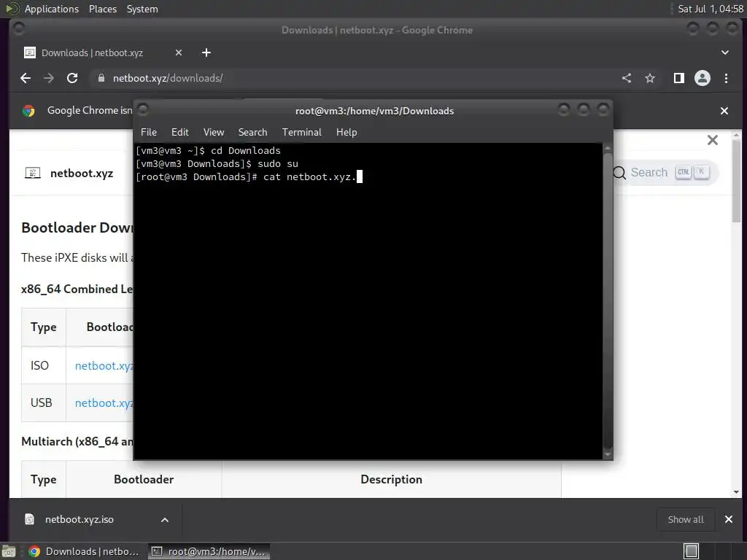Click terminal window menu button
The width and height of the screenshot is (747, 560).
tap(143, 111)
